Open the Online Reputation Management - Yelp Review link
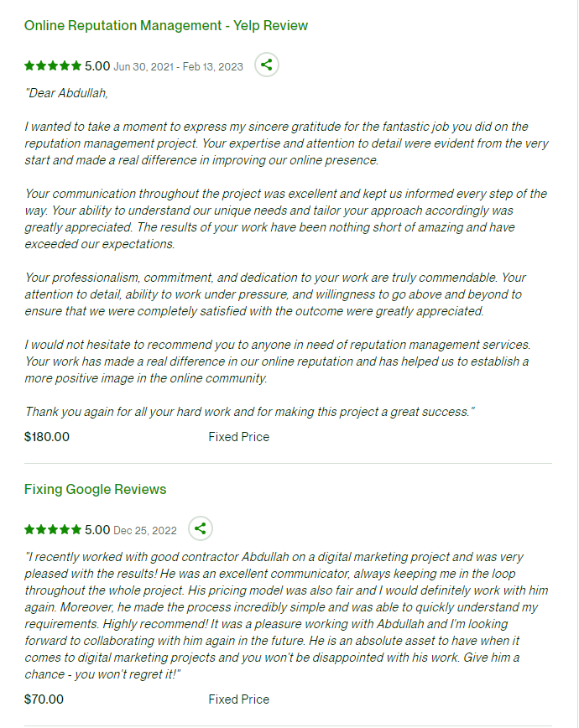The width and height of the screenshot is (579, 728). [166, 25]
